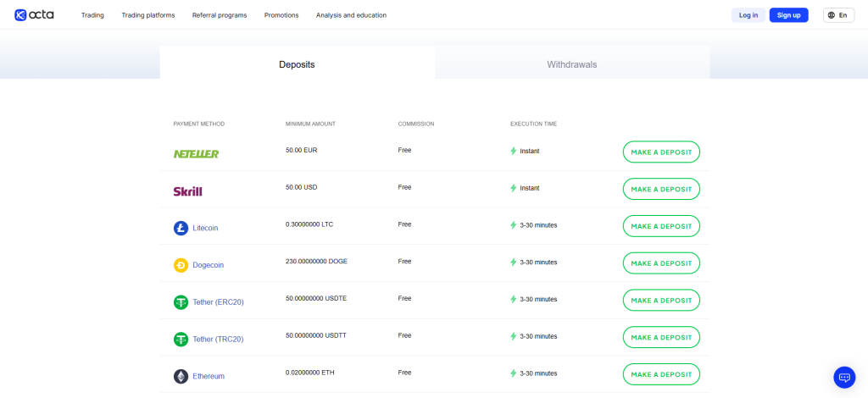Click the Skrill payment logo
Screen dimensions: 868x398
coord(187,191)
